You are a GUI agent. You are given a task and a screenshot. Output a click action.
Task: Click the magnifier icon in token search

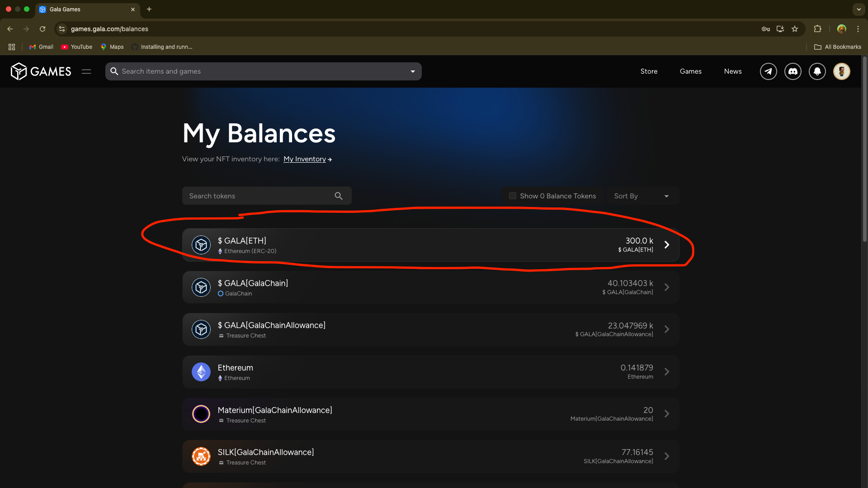tap(339, 196)
